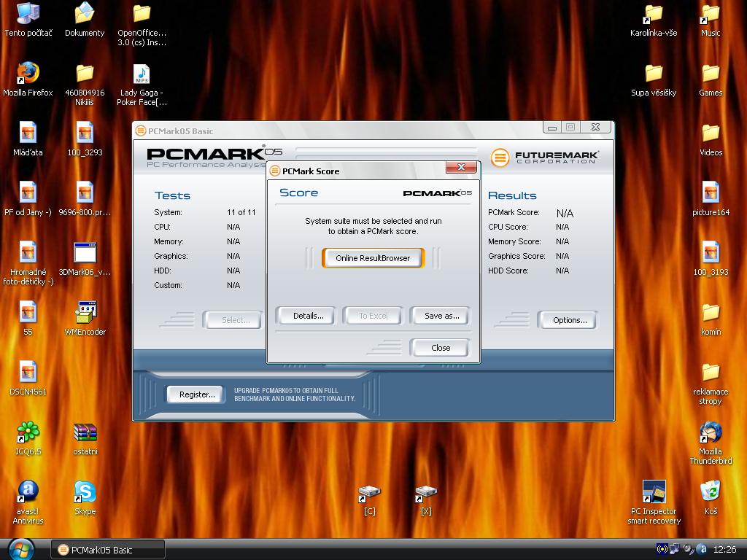Click the Online ResultBrowser button
747x560 pixels.
[x=373, y=258]
